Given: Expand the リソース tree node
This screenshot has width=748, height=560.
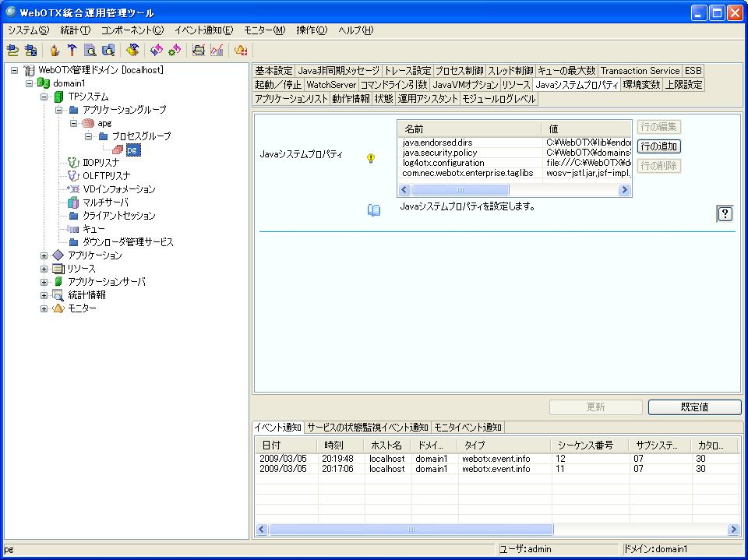Looking at the screenshot, I should point(44,269).
